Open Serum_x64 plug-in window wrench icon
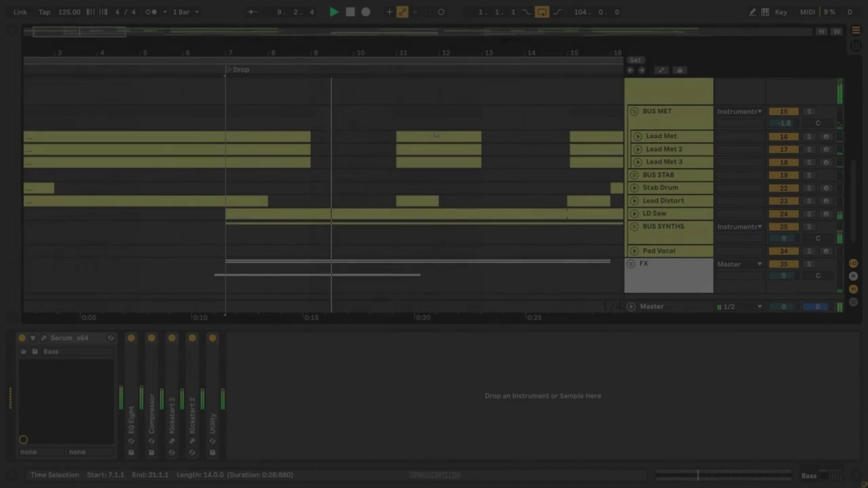Screen dimensions: 868x488 [44, 338]
